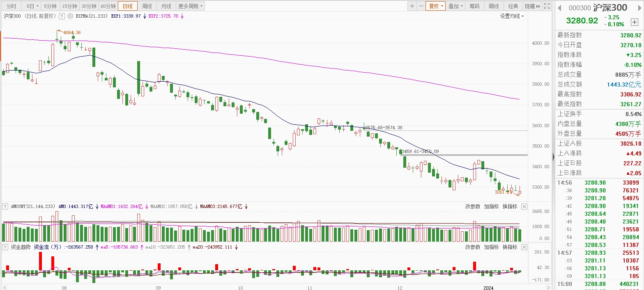
Task: Expand the 复权 dropdown
Action: (435, 6)
